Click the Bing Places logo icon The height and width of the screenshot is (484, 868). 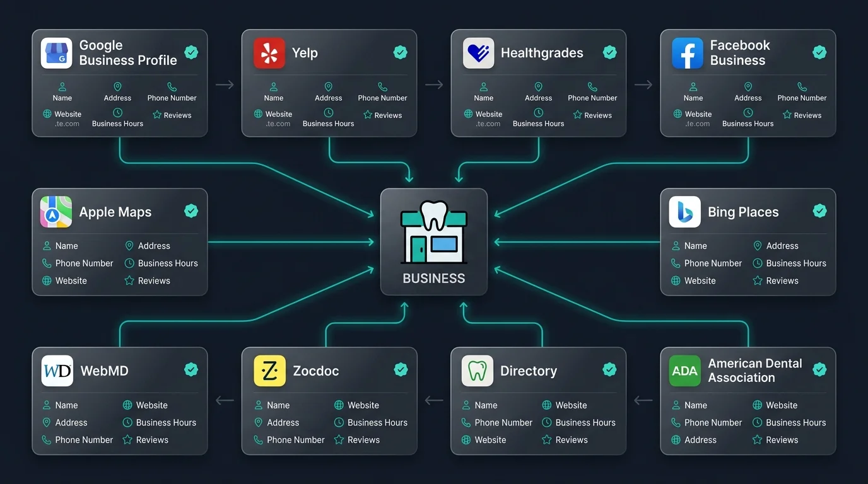pyautogui.click(x=685, y=212)
